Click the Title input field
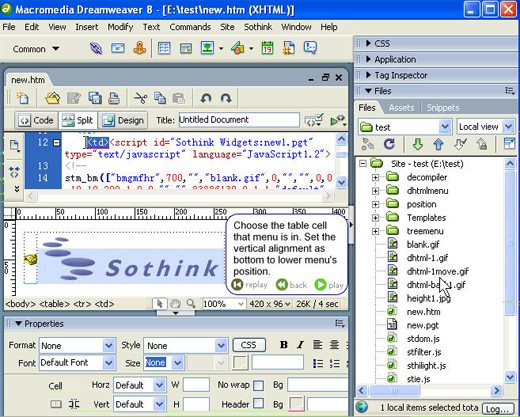Screen dimensions: 520x417 [239, 120]
